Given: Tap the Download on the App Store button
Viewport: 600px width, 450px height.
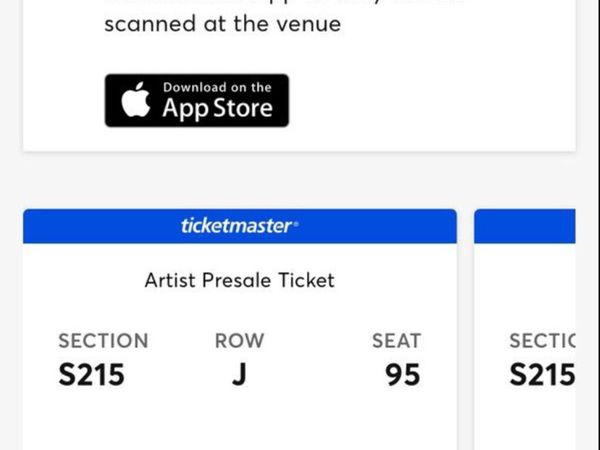Looking at the screenshot, I should click(197, 100).
